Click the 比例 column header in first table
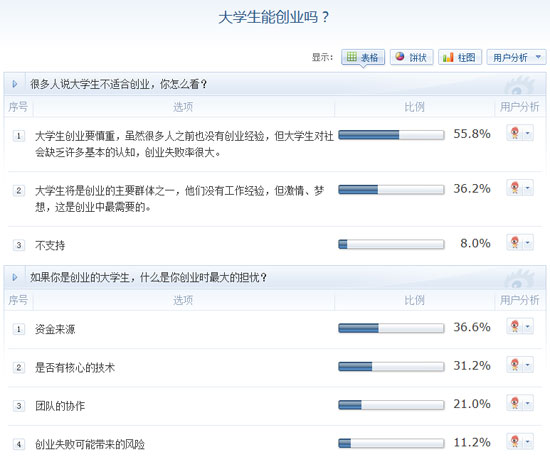Image resolution: width=550 pixels, height=462 pixels. [x=414, y=107]
